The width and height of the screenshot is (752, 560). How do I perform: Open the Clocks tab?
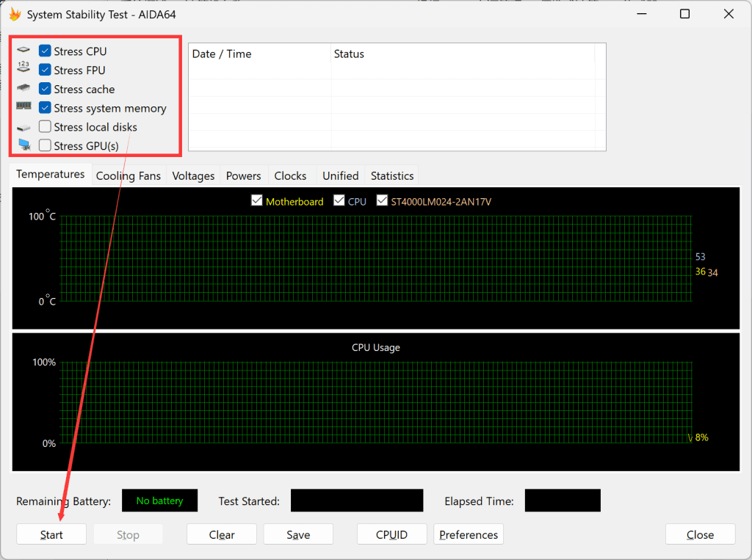click(290, 176)
